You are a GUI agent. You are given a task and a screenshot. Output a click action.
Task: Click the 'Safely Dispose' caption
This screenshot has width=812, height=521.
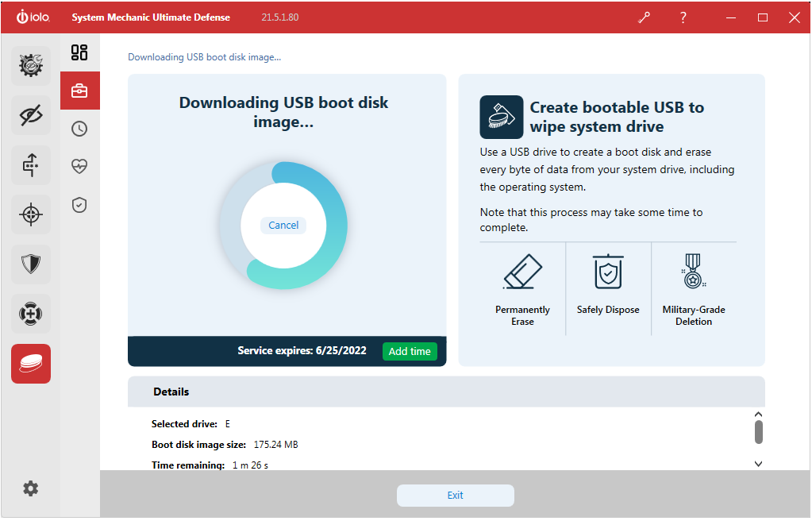tap(608, 310)
